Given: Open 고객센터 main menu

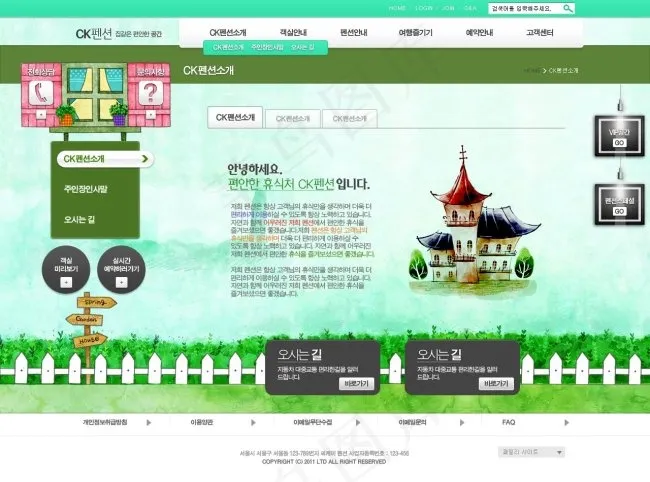Looking at the screenshot, I should coord(540,32).
